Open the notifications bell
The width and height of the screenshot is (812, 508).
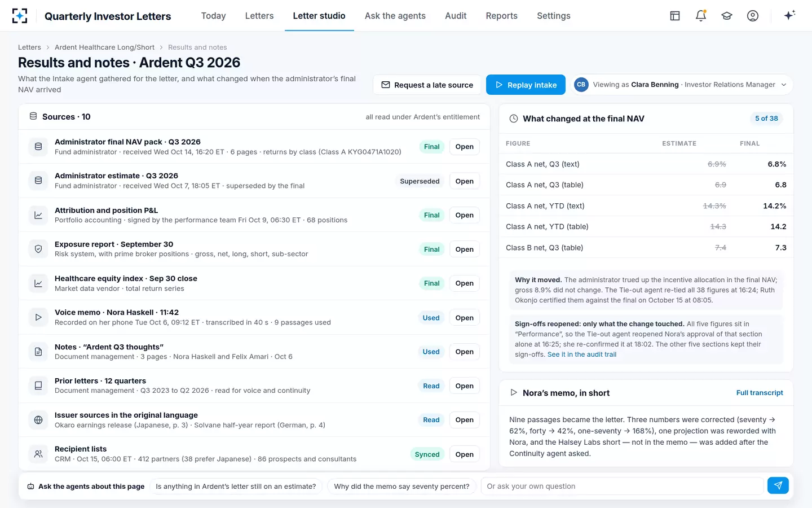701,16
